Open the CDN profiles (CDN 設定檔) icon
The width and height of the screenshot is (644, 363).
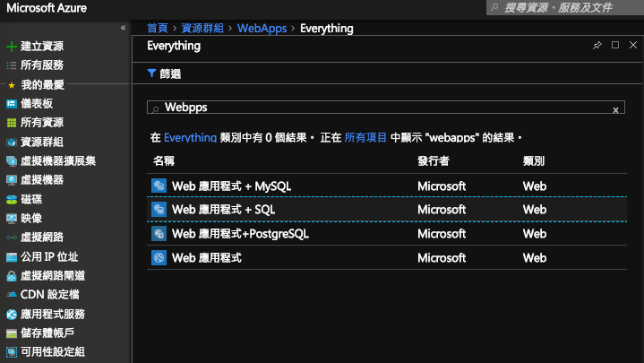pyautogui.click(x=12, y=295)
